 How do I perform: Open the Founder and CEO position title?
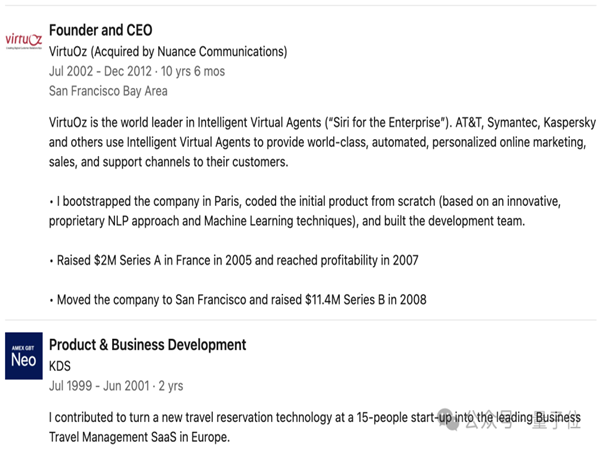point(100,31)
